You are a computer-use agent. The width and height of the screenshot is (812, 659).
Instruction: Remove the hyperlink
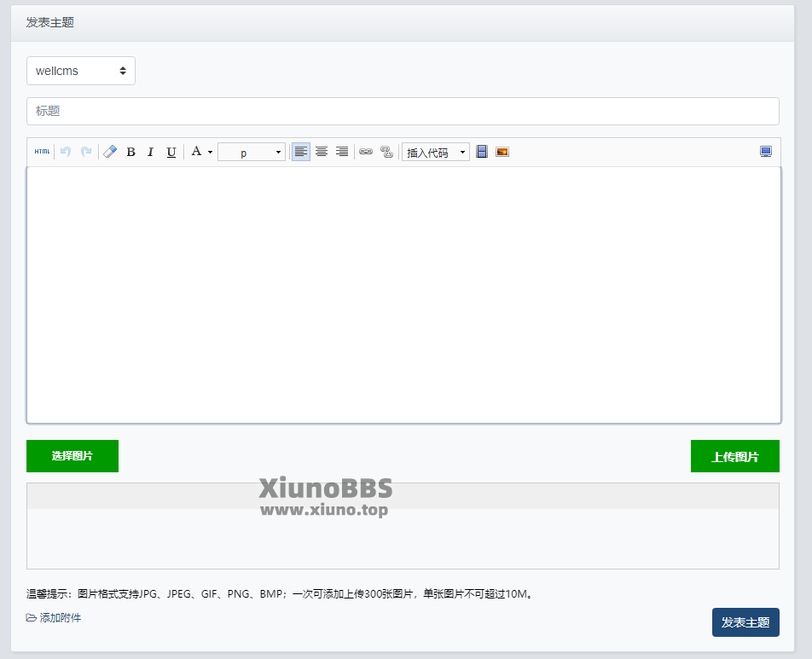(386, 152)
